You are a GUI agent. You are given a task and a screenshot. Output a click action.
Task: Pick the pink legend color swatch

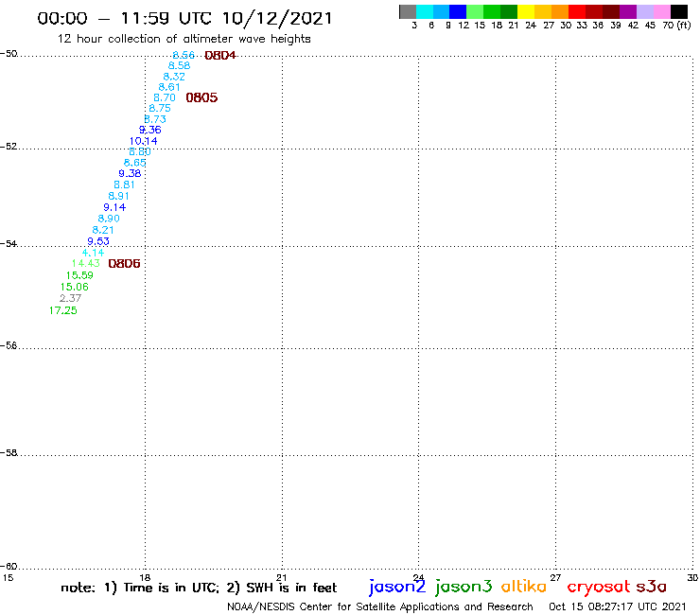pyautogui.click(x=662, y=11)
